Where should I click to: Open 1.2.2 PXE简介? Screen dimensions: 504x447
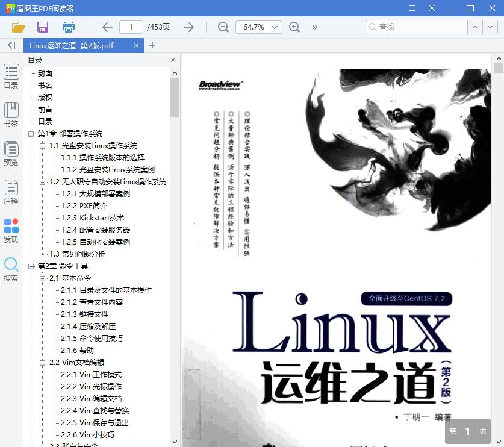tap(84, 206)
